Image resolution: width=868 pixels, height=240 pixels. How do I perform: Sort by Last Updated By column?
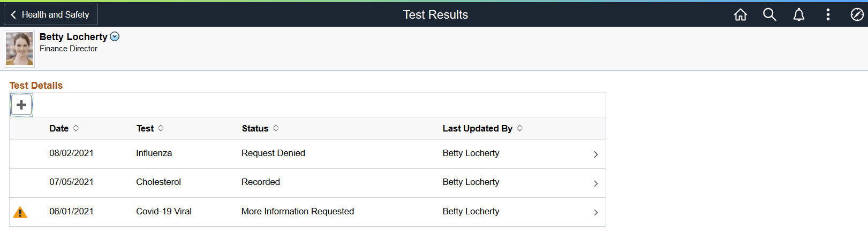tap(519, 128)
